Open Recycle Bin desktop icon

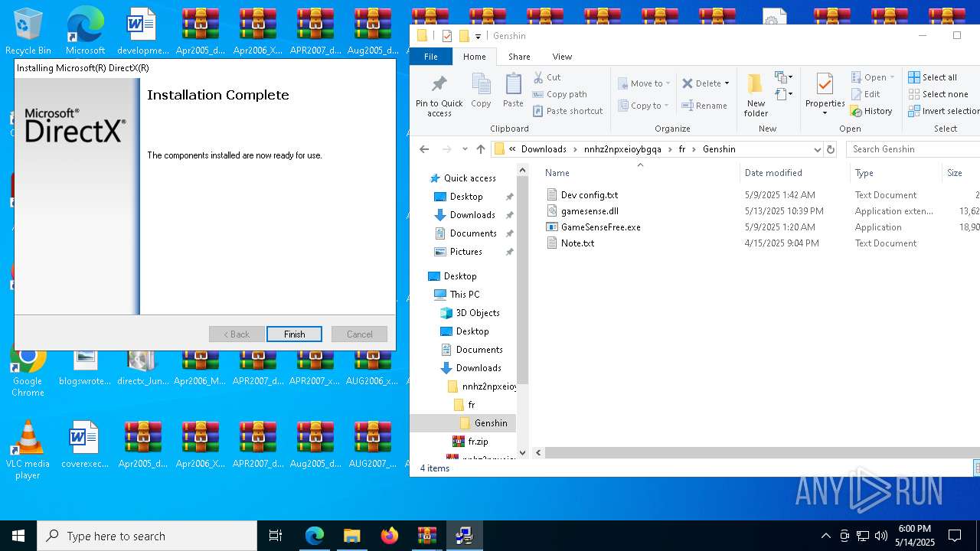tap(28, 31)
